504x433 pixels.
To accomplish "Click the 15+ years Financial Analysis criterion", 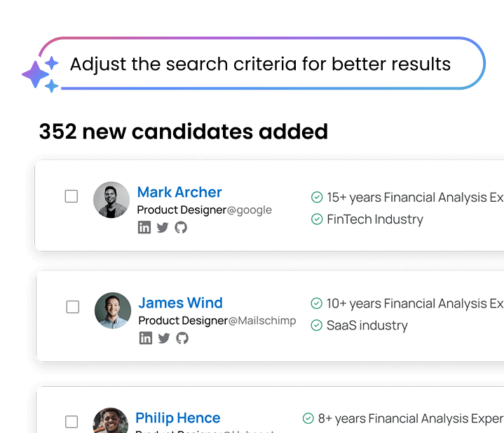I will (407, 197).
